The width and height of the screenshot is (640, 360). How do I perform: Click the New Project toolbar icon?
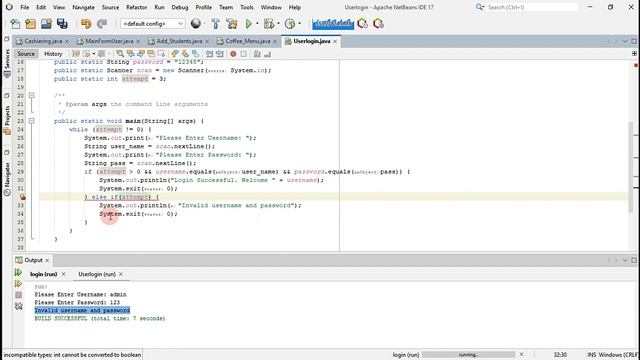pyautogui.click(x=31, y=24)
